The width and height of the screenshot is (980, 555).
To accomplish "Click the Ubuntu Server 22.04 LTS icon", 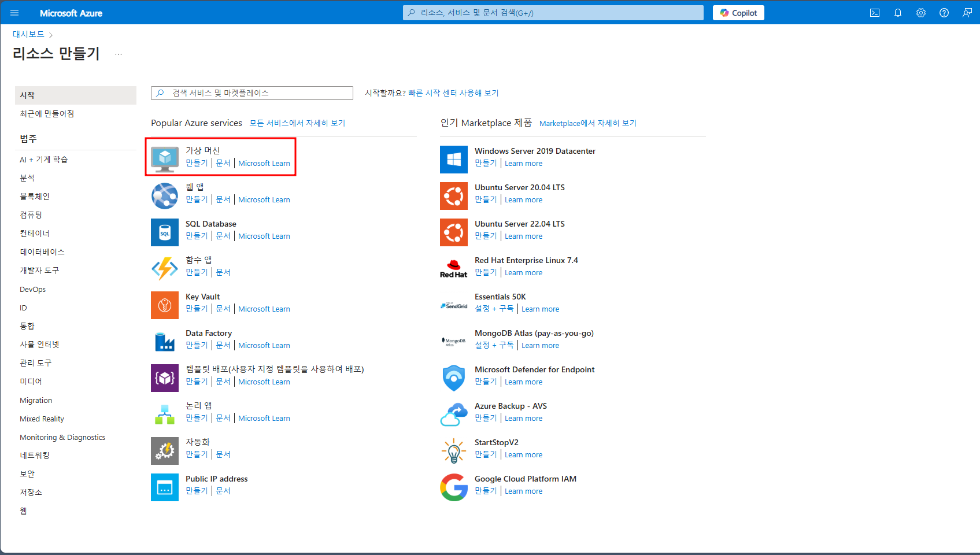I will pyautogui.click(x=454, y=232).
